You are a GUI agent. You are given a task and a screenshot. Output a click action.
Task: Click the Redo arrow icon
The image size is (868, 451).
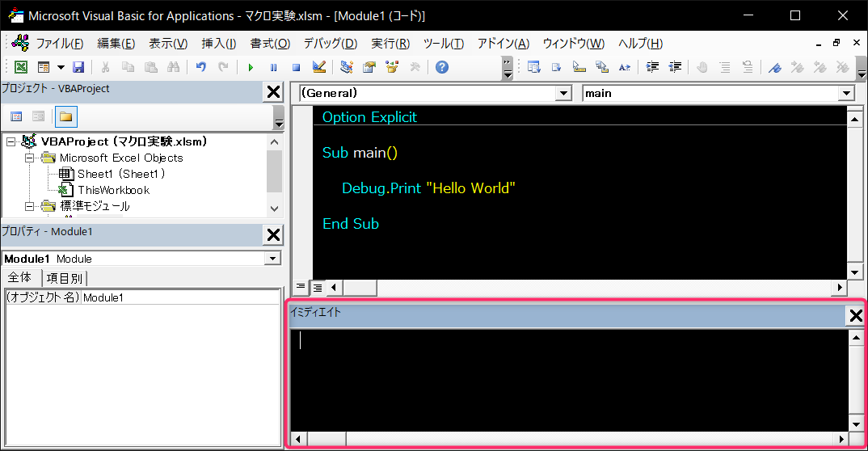coord(223,68)
